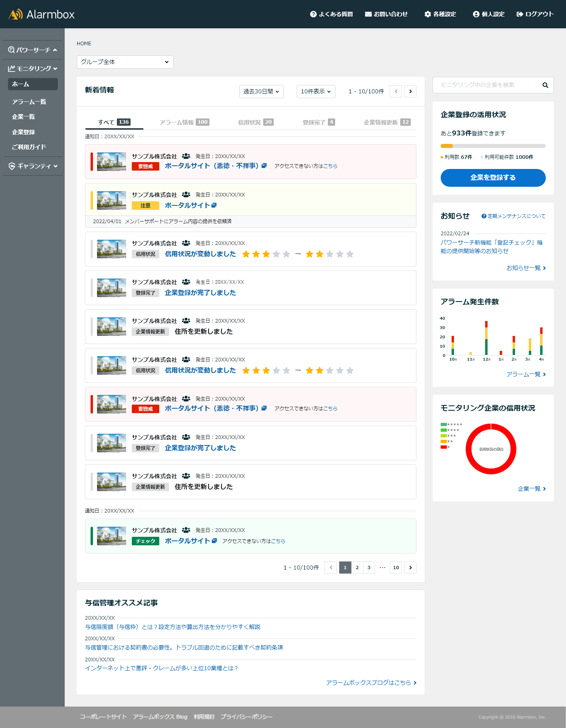Open the 過去30日間 period dropdown
Viewport: 566px width, 728px height.
point(261,91)
